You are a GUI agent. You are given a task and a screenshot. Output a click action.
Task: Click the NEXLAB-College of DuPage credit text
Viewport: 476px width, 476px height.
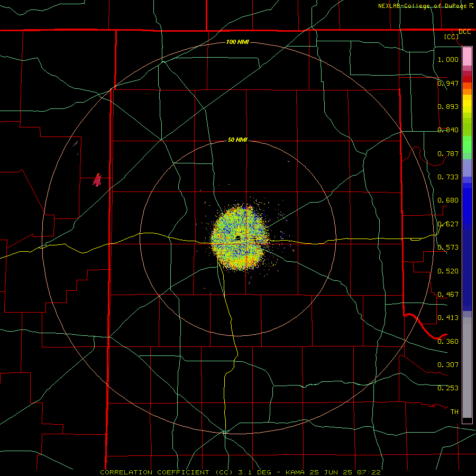tap(422, 6)
